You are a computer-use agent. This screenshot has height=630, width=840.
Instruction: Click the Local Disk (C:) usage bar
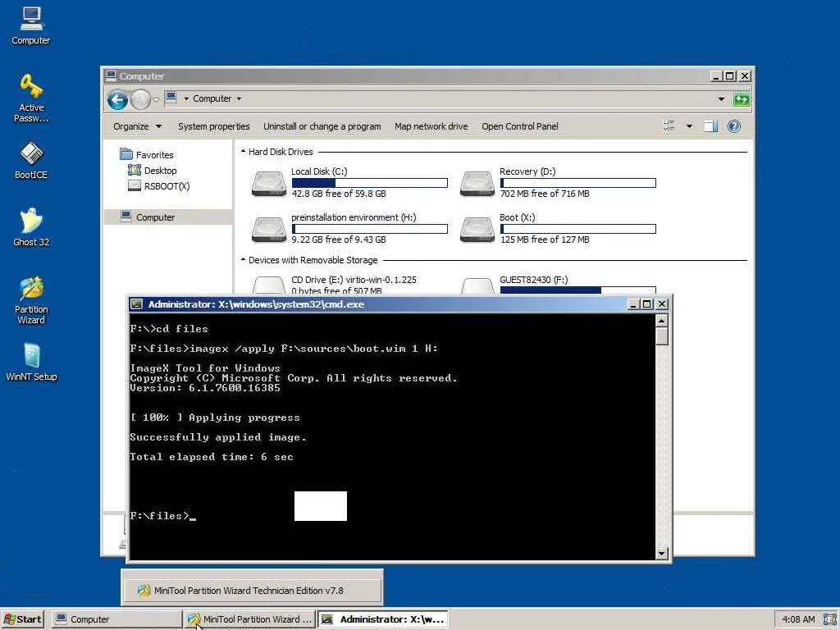pyautogui.click(x=370, y=183)
